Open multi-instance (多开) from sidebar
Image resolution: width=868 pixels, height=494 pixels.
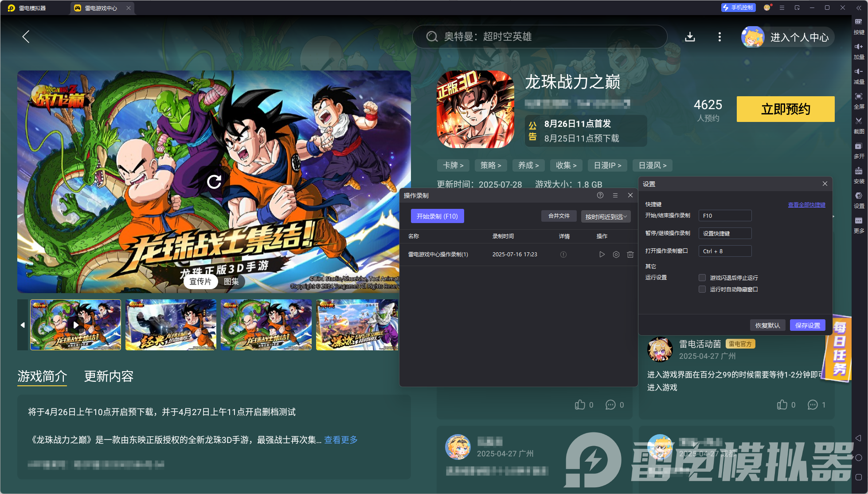(x=859, y=149)
